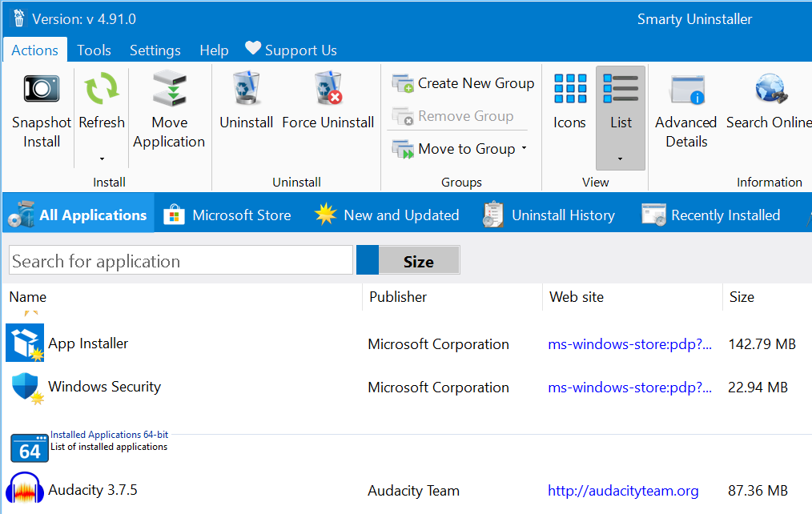Open the Audacity website link

tap(623, 490)
